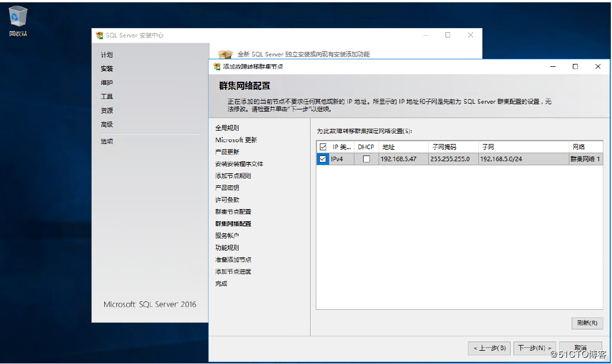
Task: Jump to the 完成 step
Action: click(220, 283)
